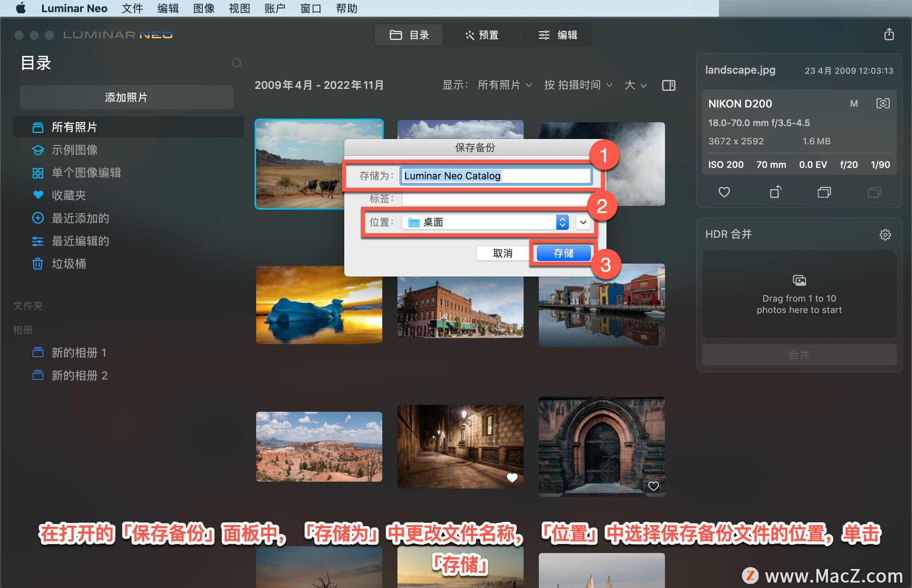Switch to the 目录 catalog tab

pyautogui.click(x=409, y=35)
